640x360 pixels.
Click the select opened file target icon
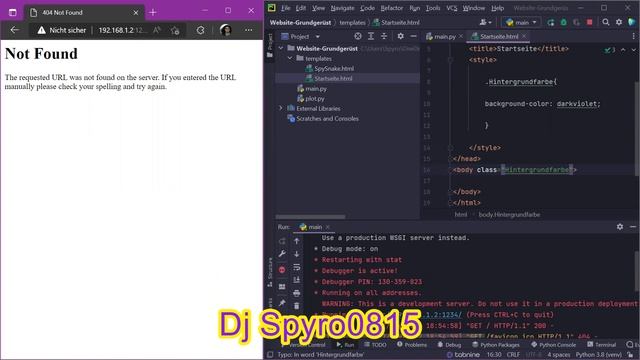click(x=358, y=36)
